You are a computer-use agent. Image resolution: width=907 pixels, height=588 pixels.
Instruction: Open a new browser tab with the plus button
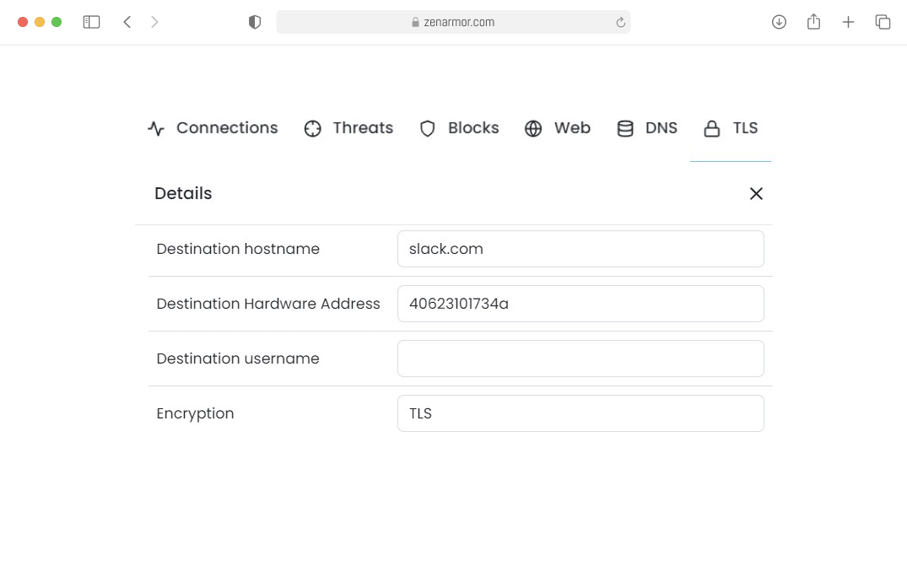[848, 22]
